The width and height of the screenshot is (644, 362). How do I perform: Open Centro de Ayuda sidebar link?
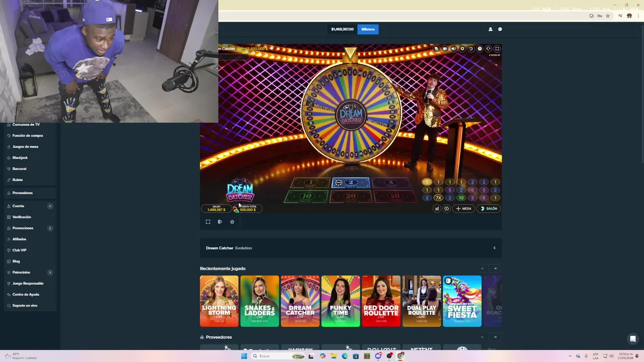[x=25, y=294]
